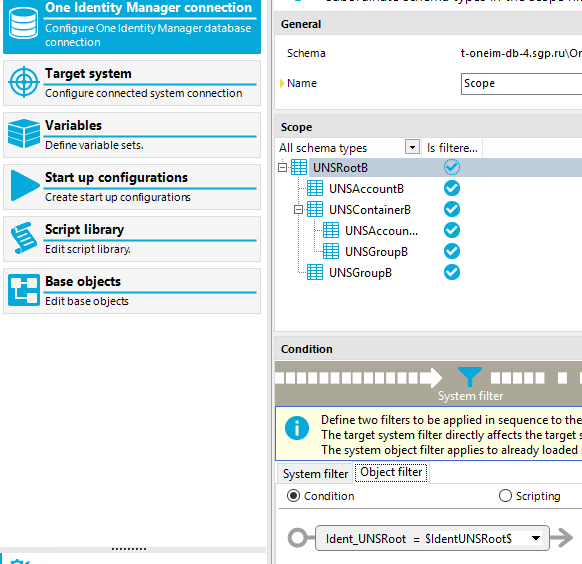Collapse the UNSContainerB tree node

[x=298, y=210]
